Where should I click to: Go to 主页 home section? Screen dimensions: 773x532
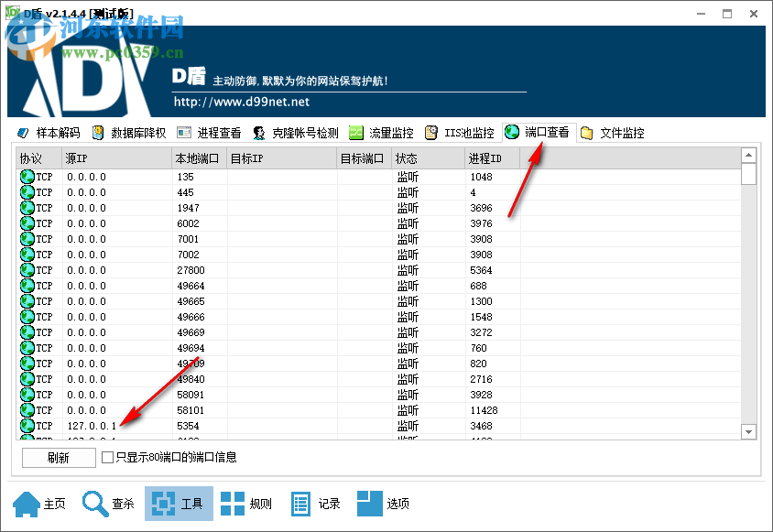tap(39, 504)
